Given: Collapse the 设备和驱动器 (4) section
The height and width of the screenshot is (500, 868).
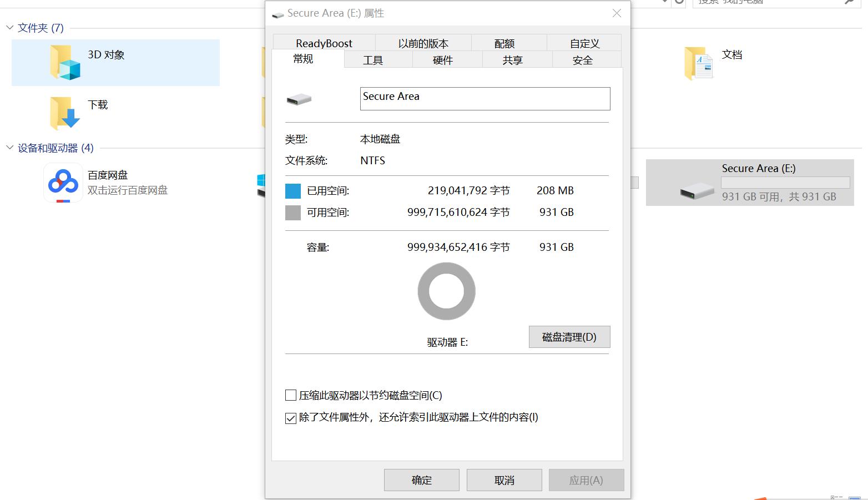Looking at the screenshot, I should point(9,148).
